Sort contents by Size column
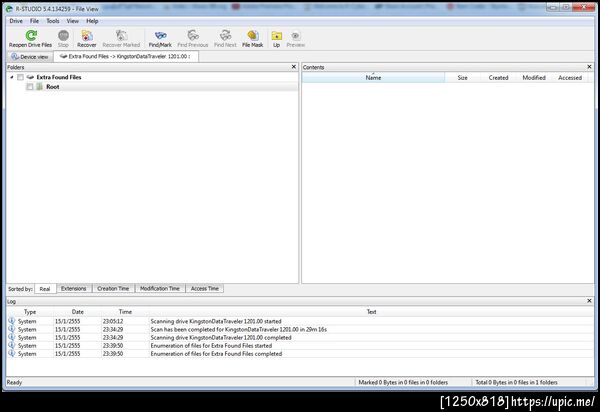 point(462,78)
